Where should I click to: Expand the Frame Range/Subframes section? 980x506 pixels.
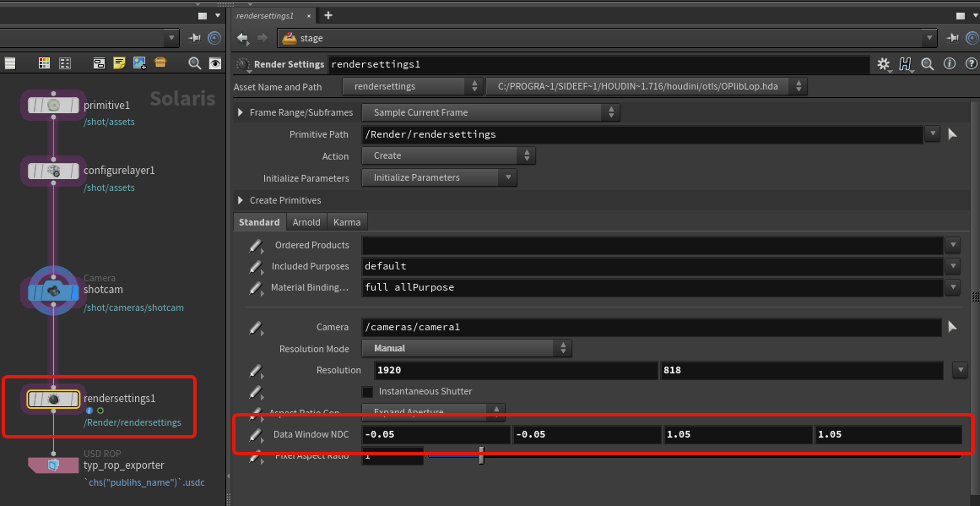tap(240, 112)
